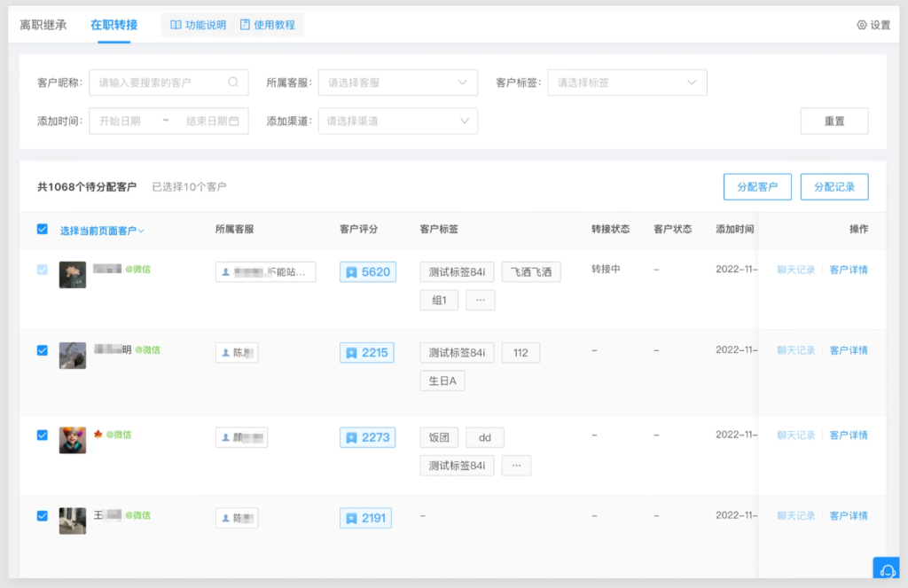
Task: Click the 客户评分 column header
Action: [x=358, y=229]
